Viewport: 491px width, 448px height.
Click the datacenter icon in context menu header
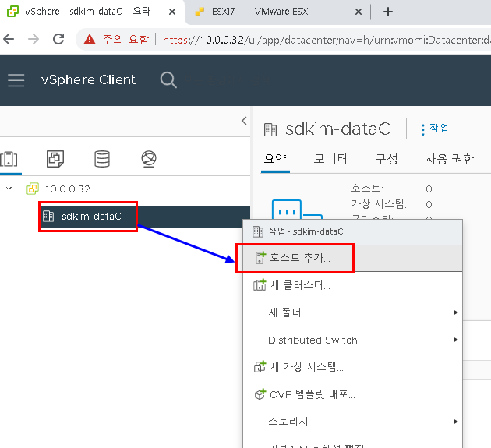(258, 231)
